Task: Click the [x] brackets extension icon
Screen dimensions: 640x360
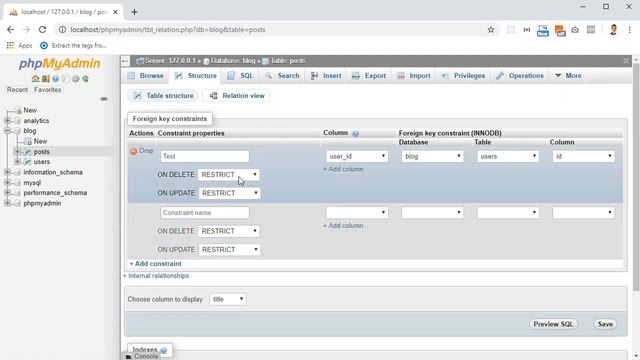Action: (x=527, y=30)
